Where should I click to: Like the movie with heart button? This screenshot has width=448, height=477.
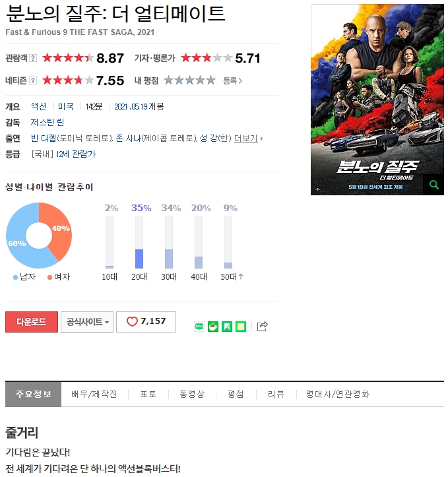pyautogui.click(x=146, y=322)
